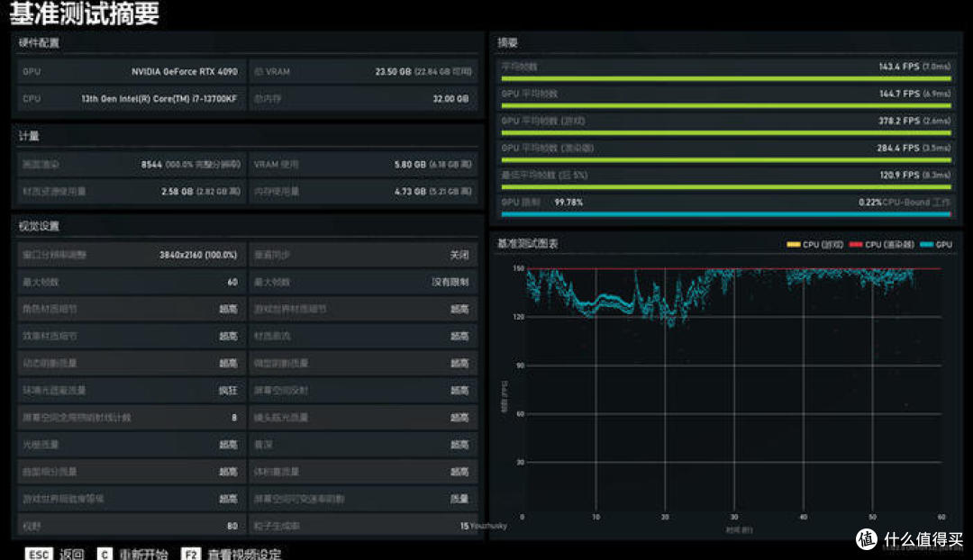Screen dimensions: 973x560
Task: Click the 关闭 value
Action: click(x=459, y=255)
